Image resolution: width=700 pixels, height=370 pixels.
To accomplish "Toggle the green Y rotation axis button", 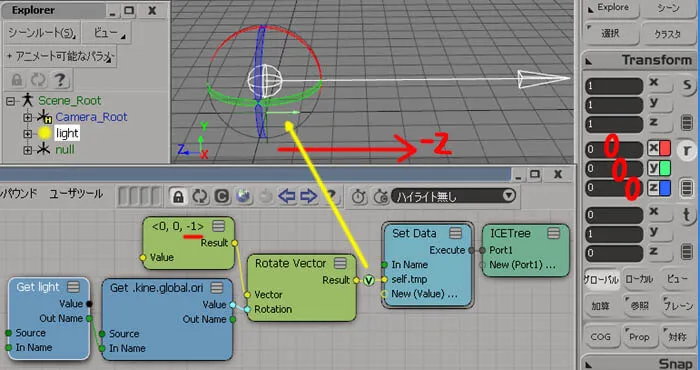I will (x=659, y=168).
